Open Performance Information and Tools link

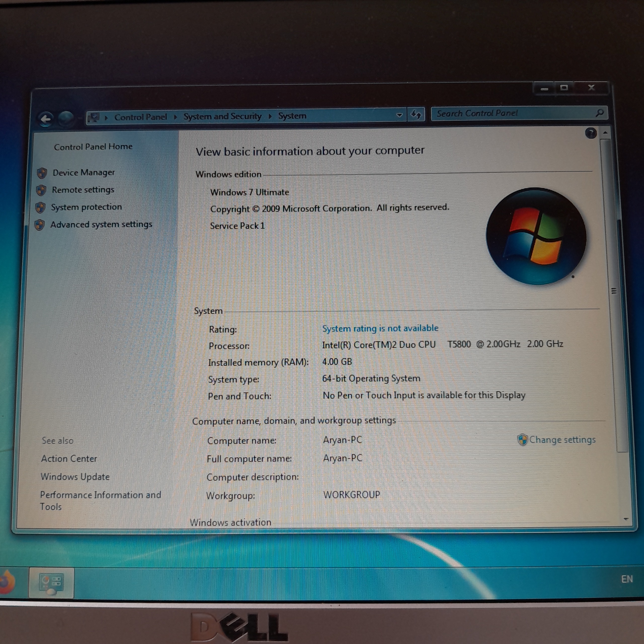tap(100, 501)
